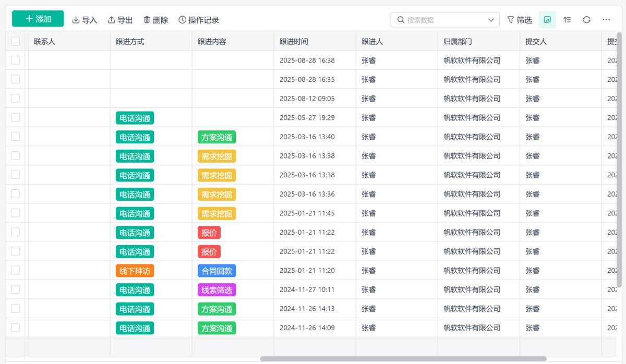Click the blue 合同回款 tag
The width and height of the screenshot is (626, 364).
(216, 271)
